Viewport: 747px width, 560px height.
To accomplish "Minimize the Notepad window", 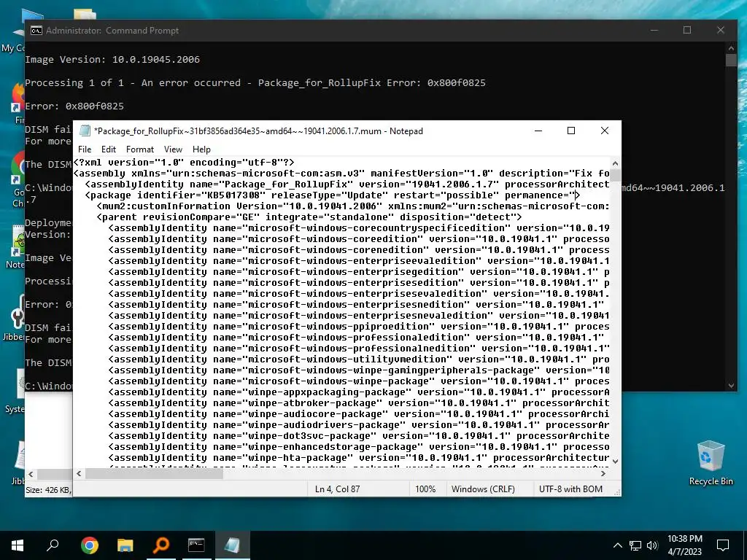I will [538, 131].
